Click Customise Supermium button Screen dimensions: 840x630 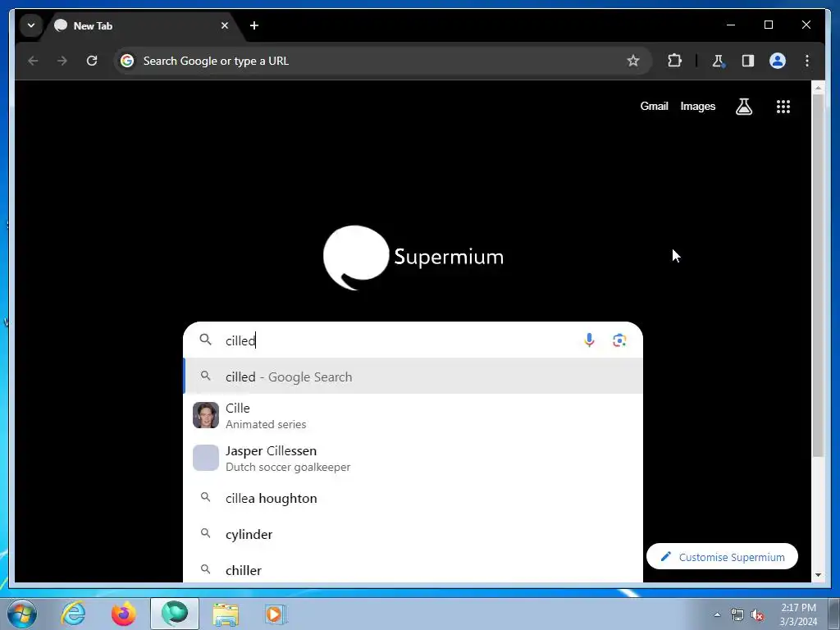(x=722, y=557)
